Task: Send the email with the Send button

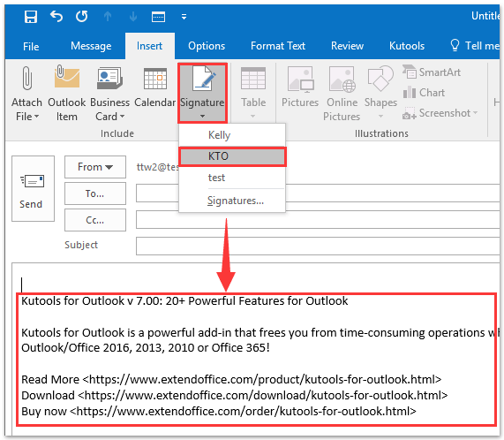Action: [33, 189]
